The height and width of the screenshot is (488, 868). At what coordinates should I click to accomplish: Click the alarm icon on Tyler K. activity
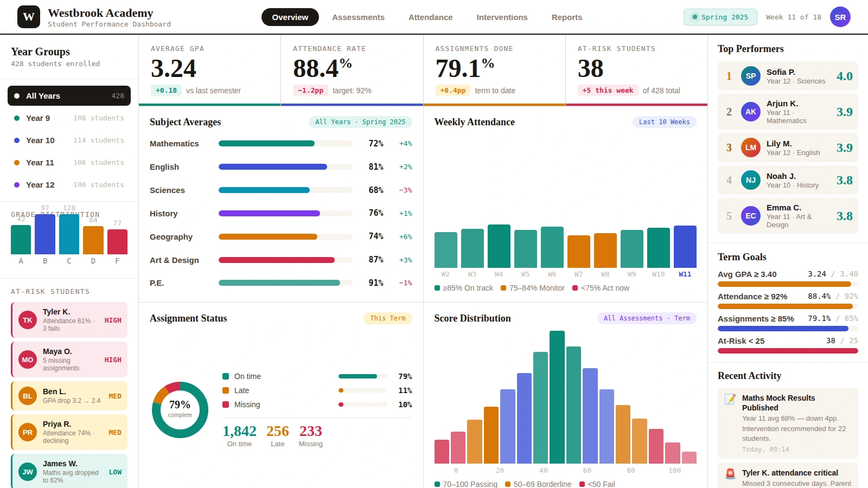tap(730, 474)
